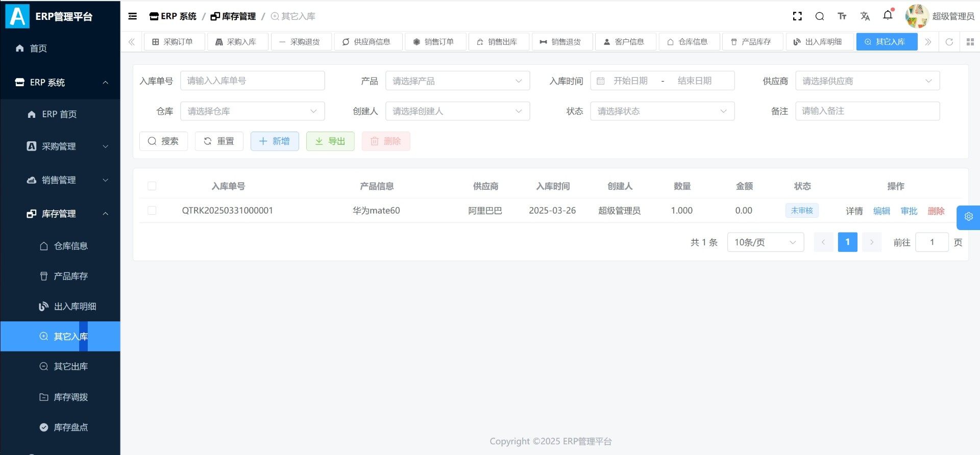Open the 10条/页 page size dropdown
This screenshot has width=980, height=455.
tap(765, 242)
